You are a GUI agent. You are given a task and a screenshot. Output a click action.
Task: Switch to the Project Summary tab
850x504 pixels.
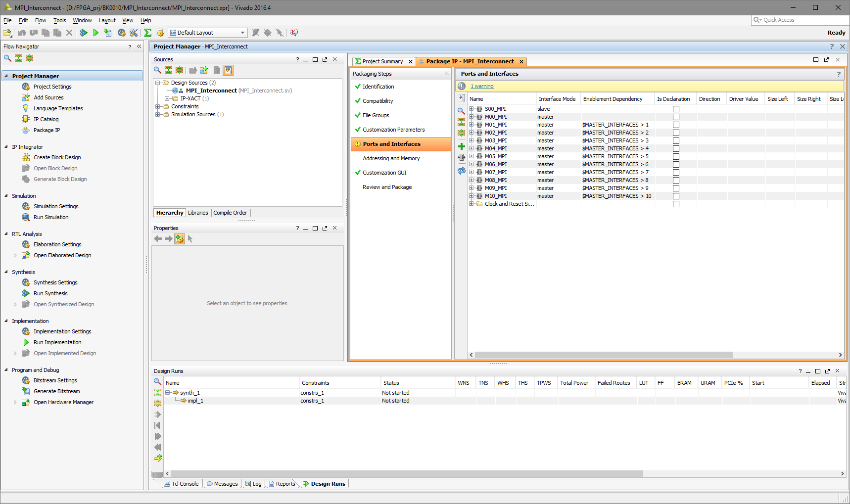pyautogui.click(x=382, y=61)
